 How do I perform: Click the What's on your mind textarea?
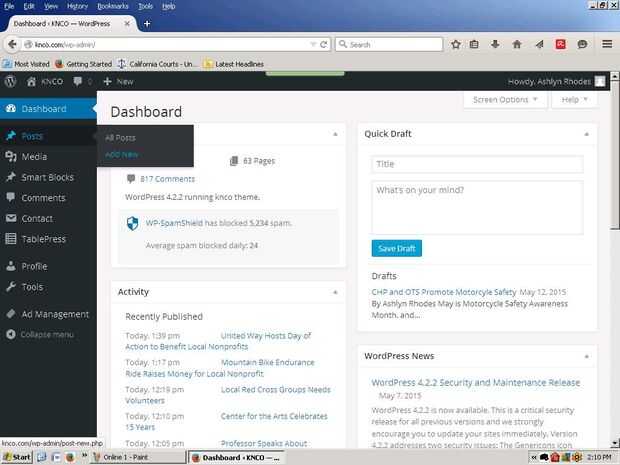(x=477, y=208)
